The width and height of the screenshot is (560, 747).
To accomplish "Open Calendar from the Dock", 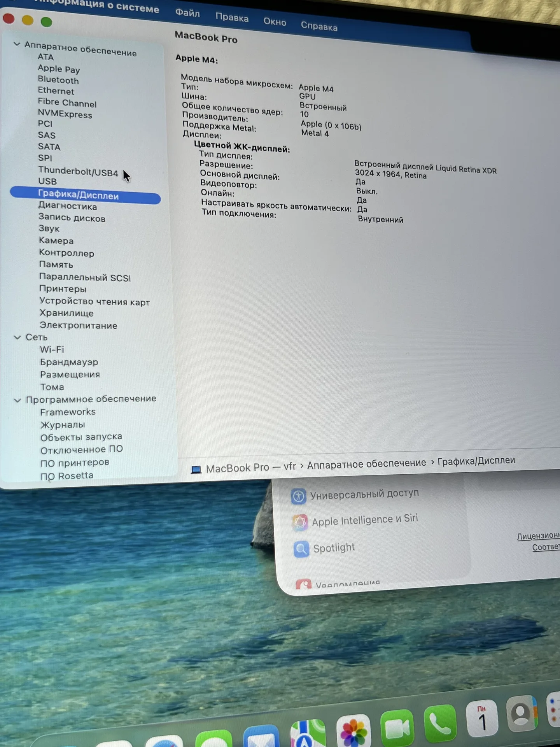I will (x=482, y=718).
